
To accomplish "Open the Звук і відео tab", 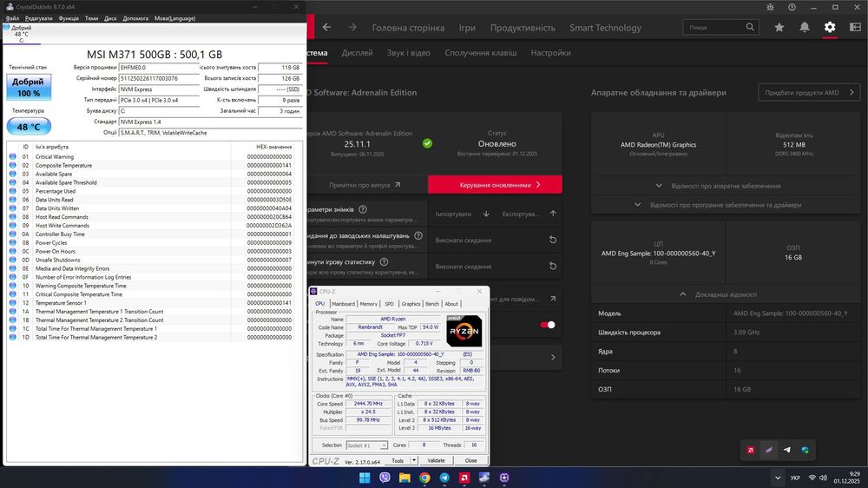I will pyautogui.click(x=409, y=53).
